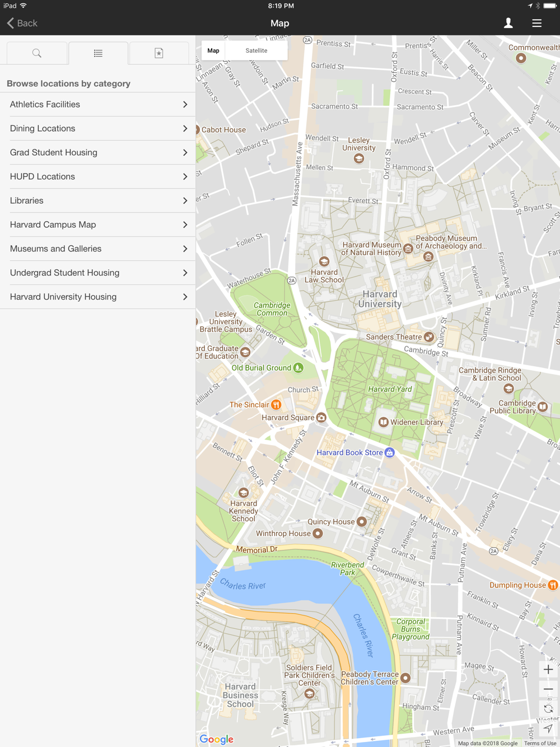The height and width of the screenshot is (747, 560).
Task: Switch to Satellite view
Action: (x=256, y=50)
